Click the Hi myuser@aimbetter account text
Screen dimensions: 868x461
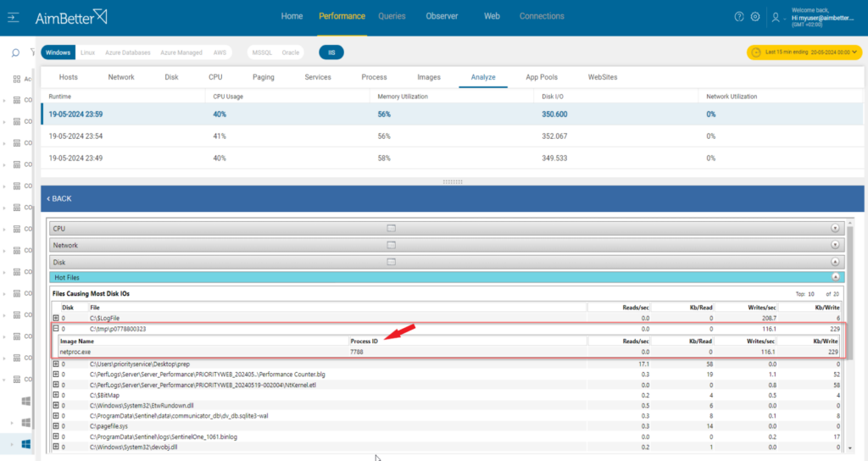click(x=822, y=18)
